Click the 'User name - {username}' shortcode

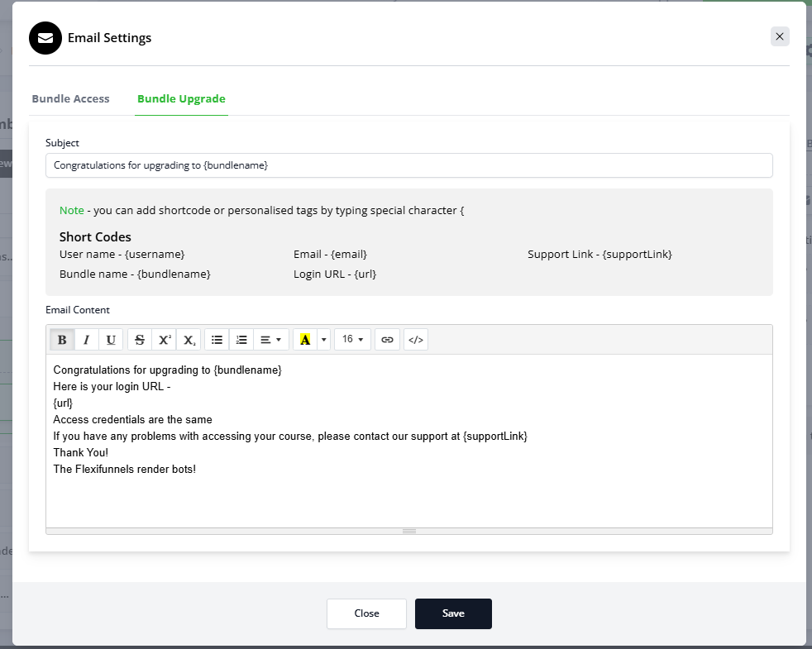[122, 255]
